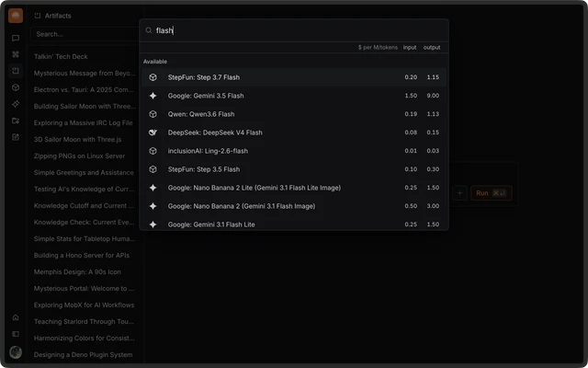The width and height of the screenshot is (588, 368).
Task: Click the Gemini 3.5 Flash star icon
Action: (x=153, y=96)
